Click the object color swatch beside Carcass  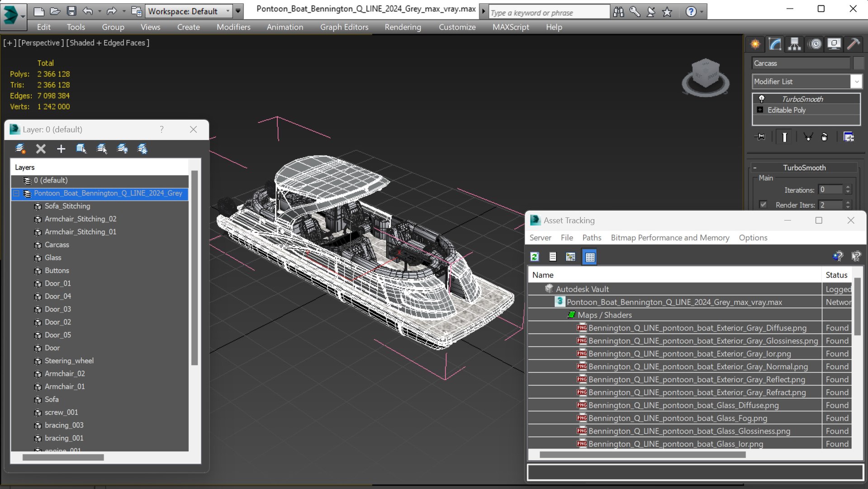click(x=858, y=63)
